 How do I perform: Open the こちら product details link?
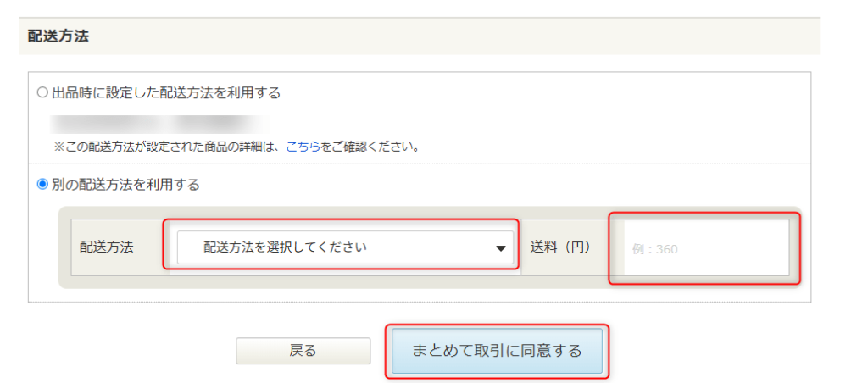click(303, 147)
